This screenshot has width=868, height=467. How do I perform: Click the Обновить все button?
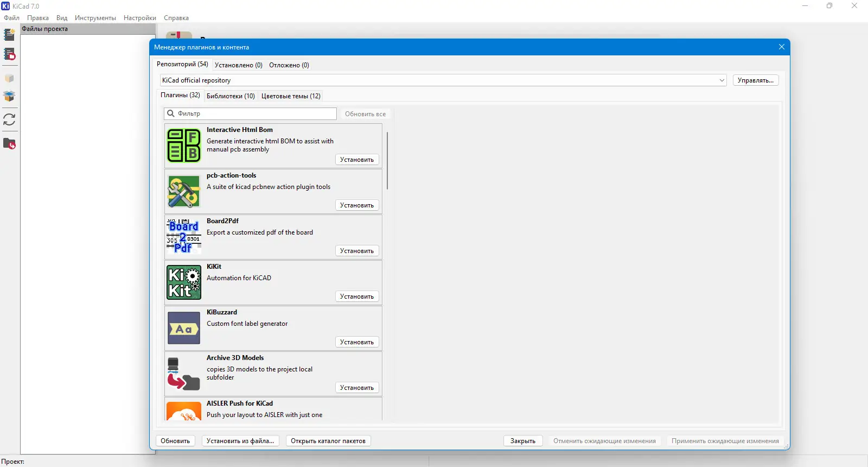(x=366, y=114)
